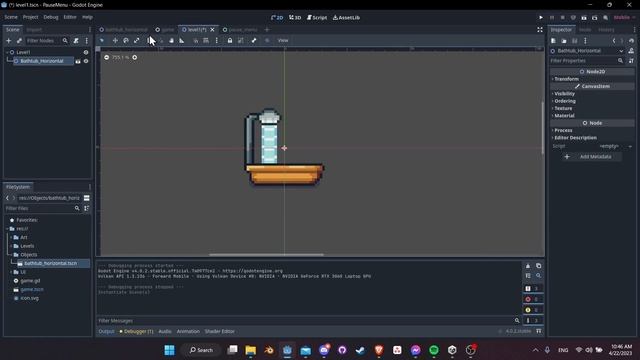Save the edited resource in Inspector
The height and width of the screenshot is (360, 640).
pyautogui.click(x=575, y=41)
